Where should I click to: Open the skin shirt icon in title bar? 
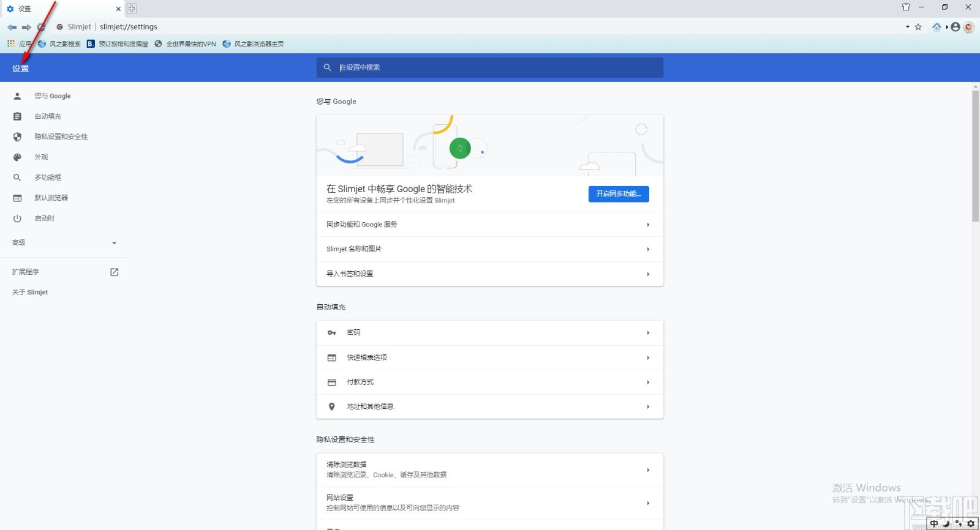tap(906, 7)
